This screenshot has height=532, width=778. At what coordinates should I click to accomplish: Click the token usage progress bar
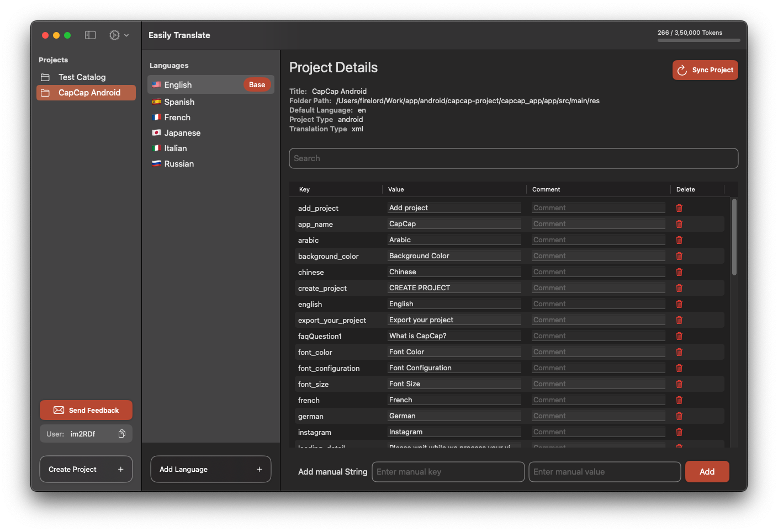[x=699, y=40]
